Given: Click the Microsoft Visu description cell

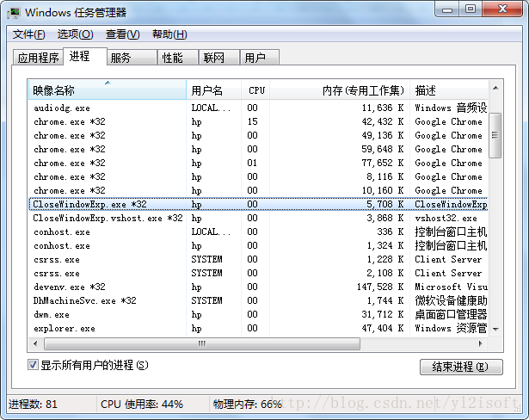Looking at the screenshot, I should coord(451,287).
